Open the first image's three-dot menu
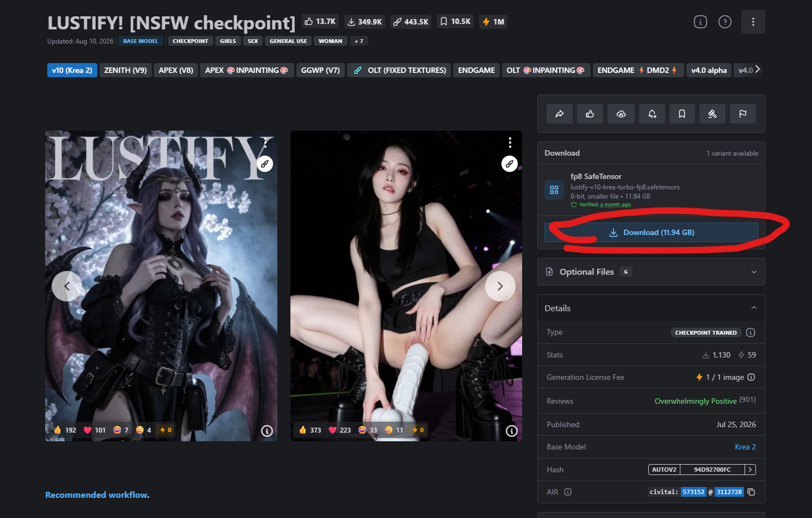The image size is (812, 518). tap(265, 143)
